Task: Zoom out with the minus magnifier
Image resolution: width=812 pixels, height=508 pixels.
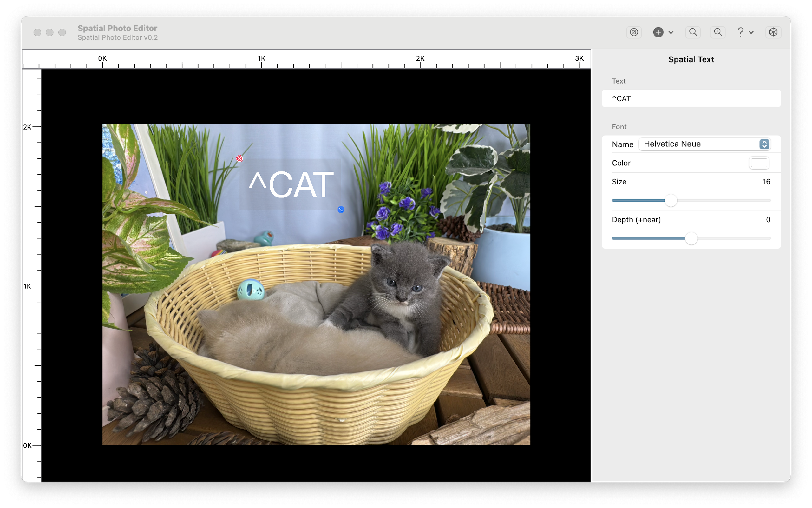Action: 693,32
